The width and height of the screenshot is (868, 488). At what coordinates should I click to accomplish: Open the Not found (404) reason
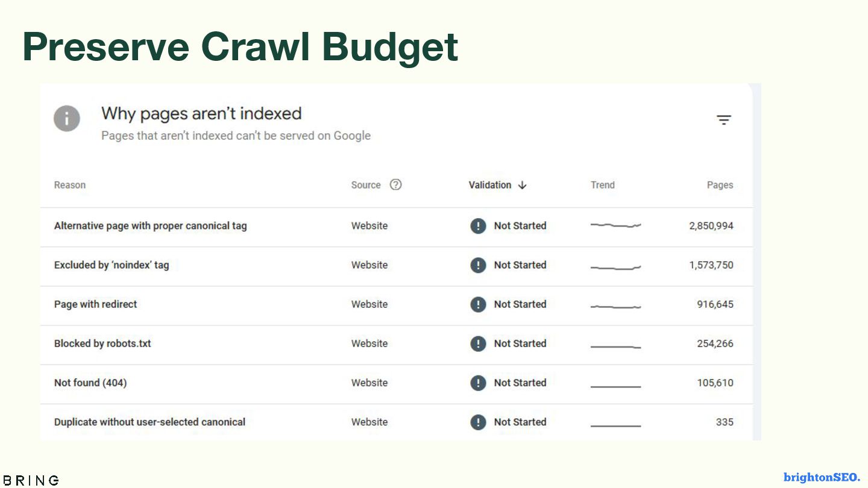(x=90, y=383)
